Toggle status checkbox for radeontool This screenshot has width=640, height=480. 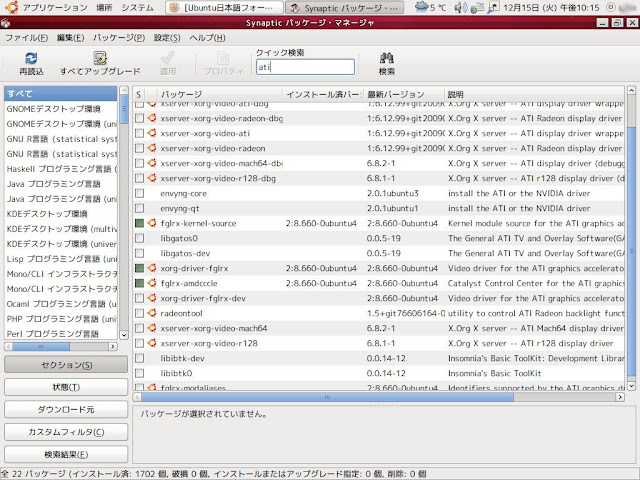click(x=140, y=313)
